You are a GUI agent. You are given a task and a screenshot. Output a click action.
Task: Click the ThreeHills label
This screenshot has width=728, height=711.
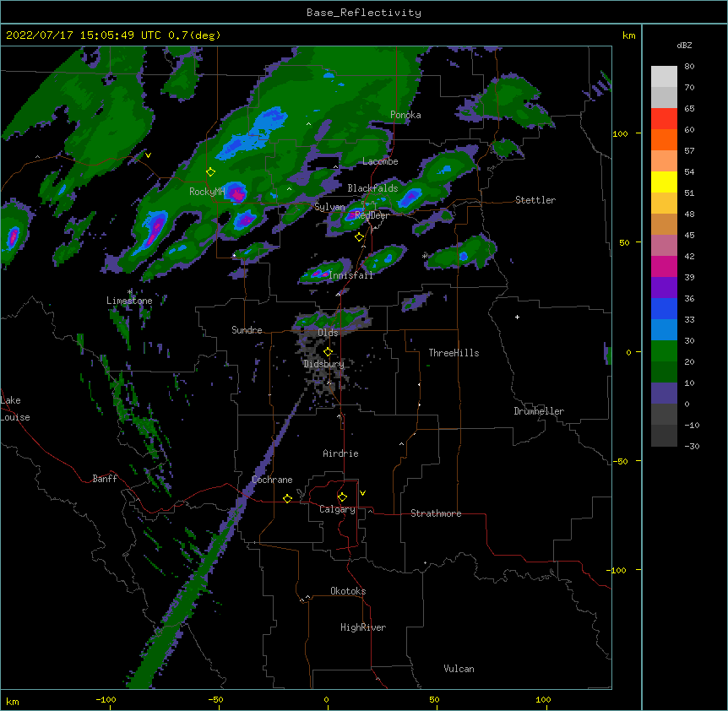[x=454, y=353]
